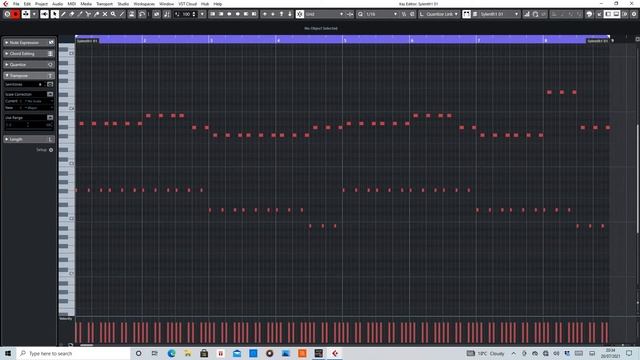Open the VST Cloud menu
The image size is (640, 360).
(x=188, y=4)
